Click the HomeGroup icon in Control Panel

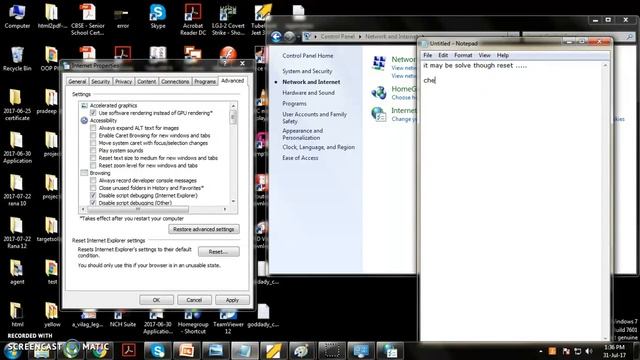[379, 93]
